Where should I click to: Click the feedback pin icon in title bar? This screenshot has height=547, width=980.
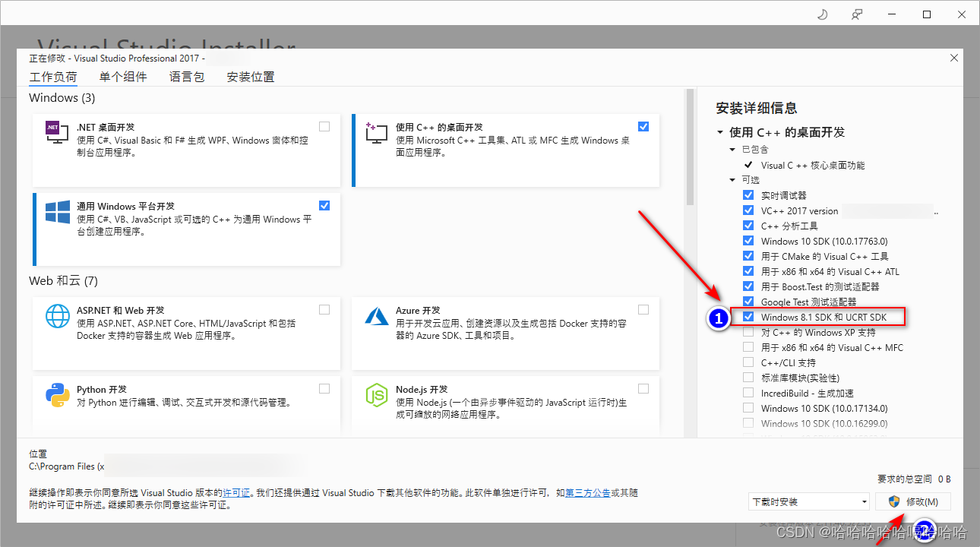pyautogui.click(x=857, y=14)
